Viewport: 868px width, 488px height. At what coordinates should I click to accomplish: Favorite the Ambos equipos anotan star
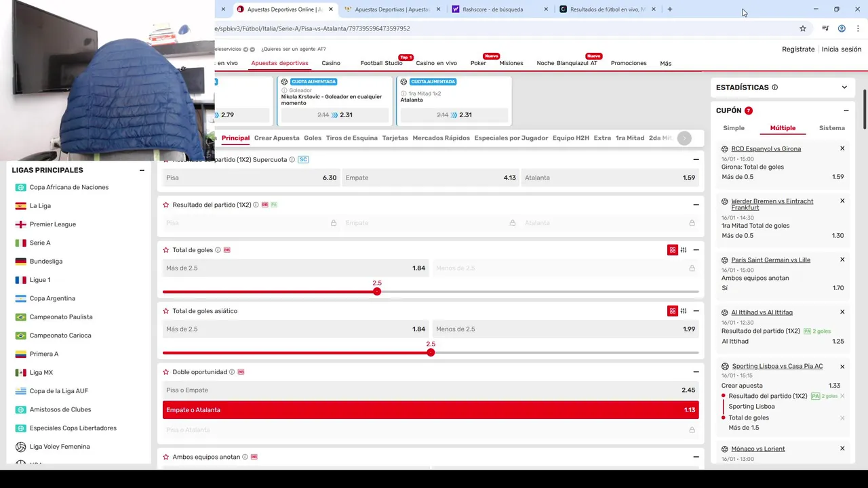(165, 457)
